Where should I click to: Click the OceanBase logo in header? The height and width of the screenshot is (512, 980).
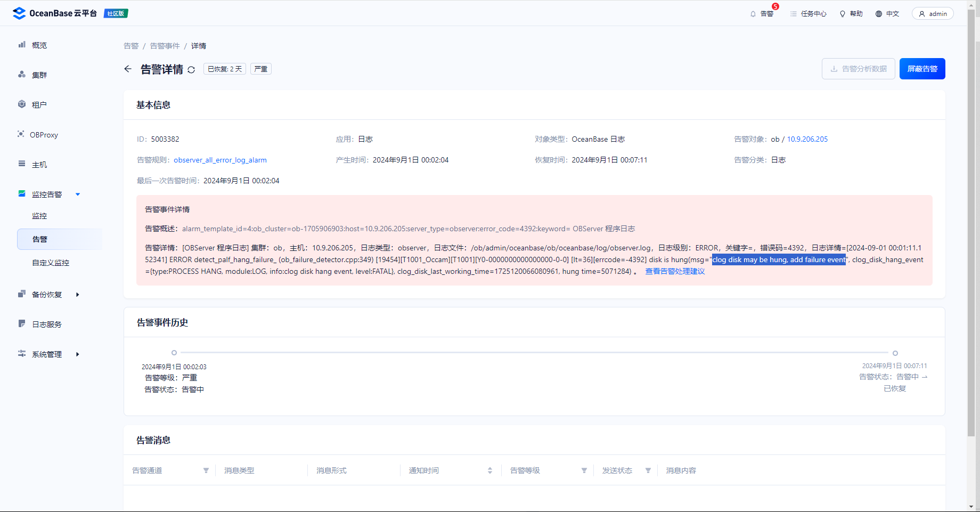19,13
